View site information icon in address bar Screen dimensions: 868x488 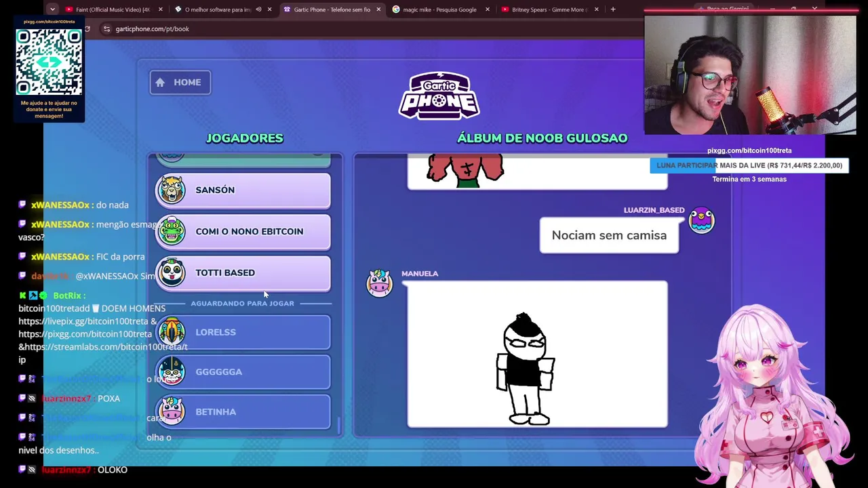(x=106, y=29)
